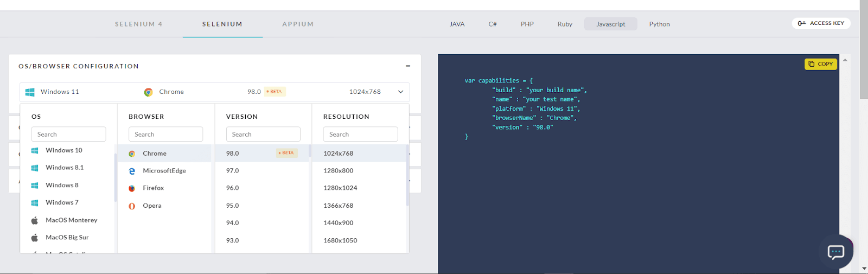This screenshot has height=274, width=868.
Task: Click the Opera browser icon
Action: point(132,206)
